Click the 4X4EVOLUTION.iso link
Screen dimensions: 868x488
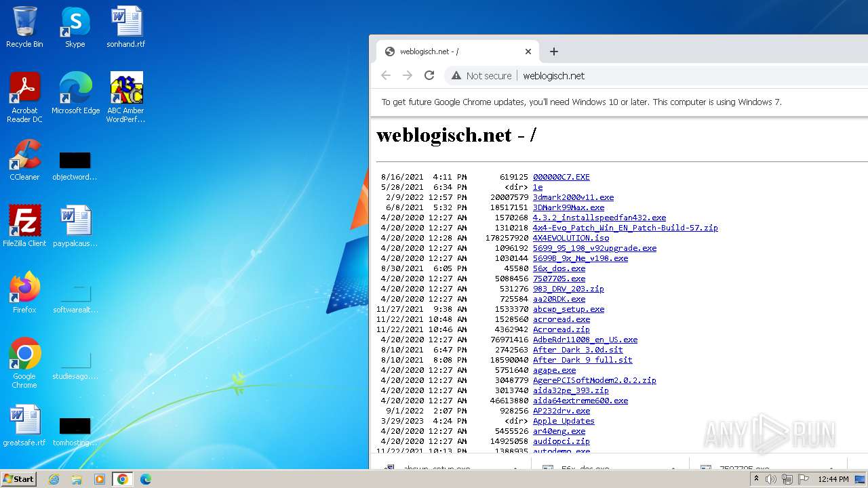tap(571, 238)
